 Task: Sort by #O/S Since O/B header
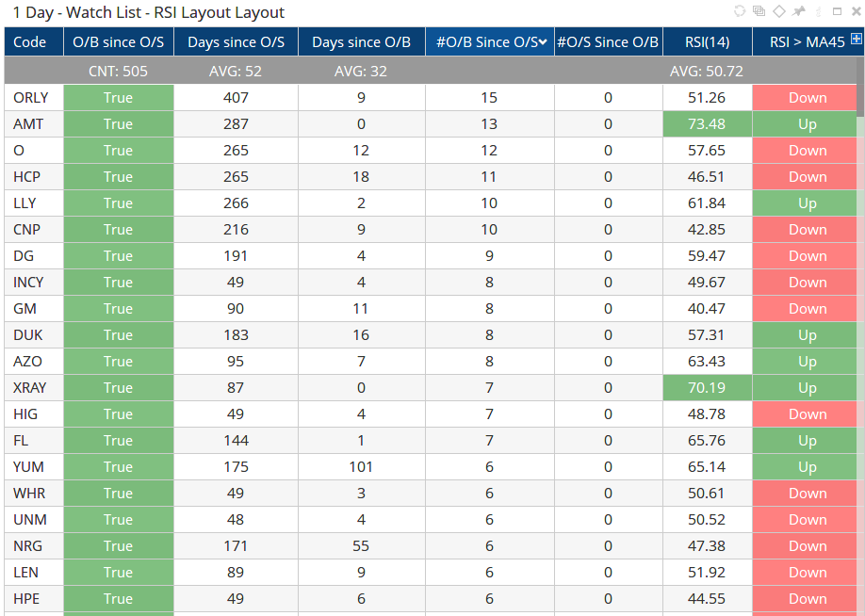point(608,42)
